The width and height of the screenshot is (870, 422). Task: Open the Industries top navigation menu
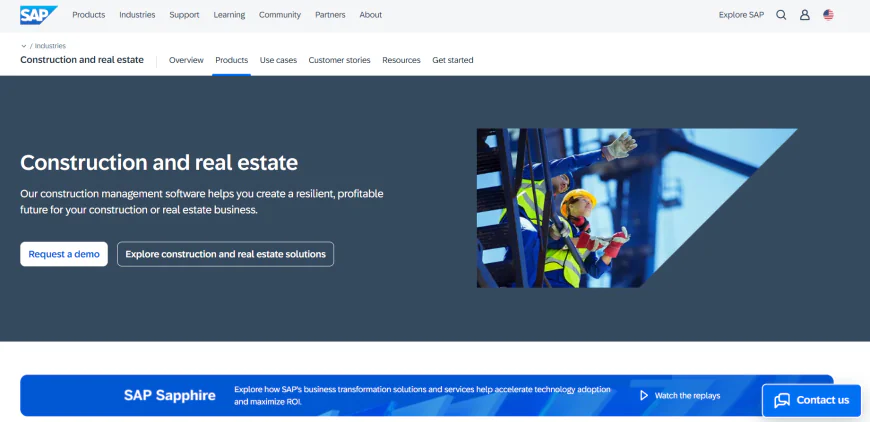pos(137,15)
